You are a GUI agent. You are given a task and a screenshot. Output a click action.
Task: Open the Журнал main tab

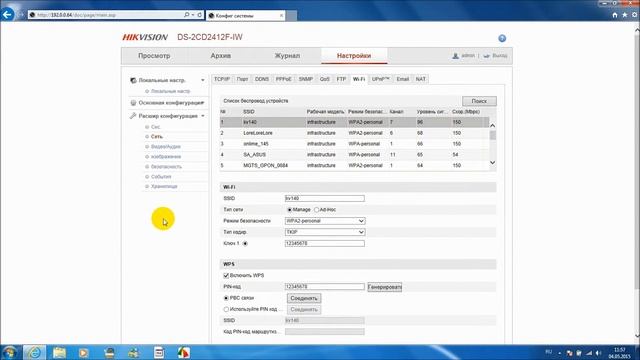coord(287,56)
